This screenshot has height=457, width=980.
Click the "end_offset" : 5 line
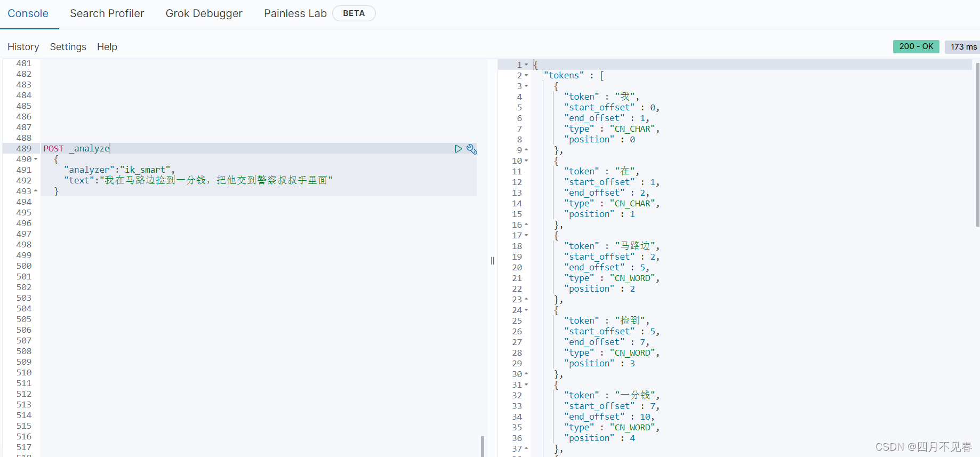coord(607,267)
